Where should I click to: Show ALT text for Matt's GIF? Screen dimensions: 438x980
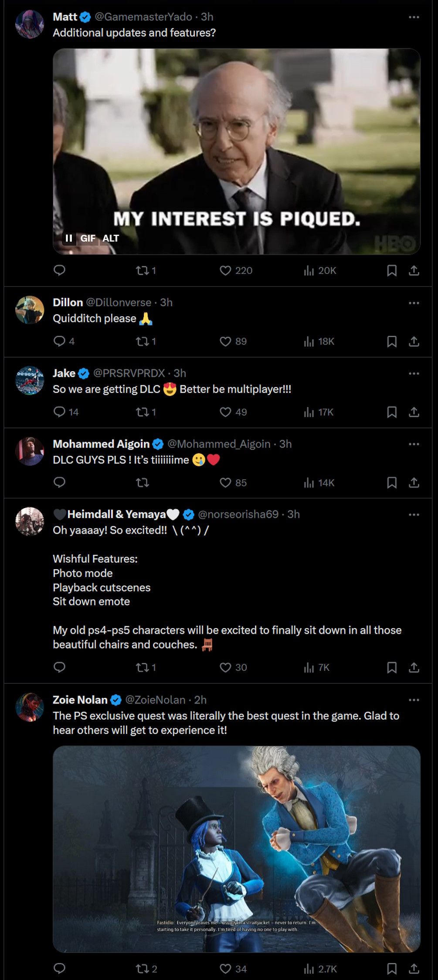[x=111, y=238]
